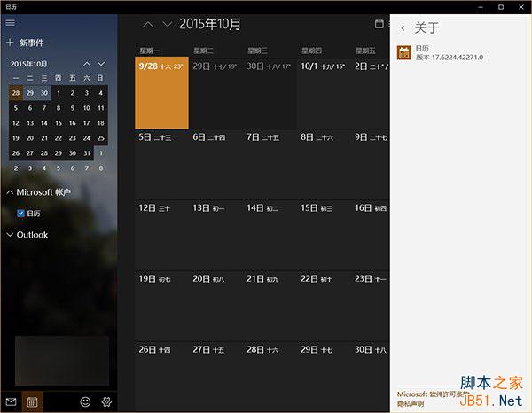Image resolution: width=532 pixels, height=413 pixels.
Task: Go to previous month in main calendar header
Action: coord(148,25)
